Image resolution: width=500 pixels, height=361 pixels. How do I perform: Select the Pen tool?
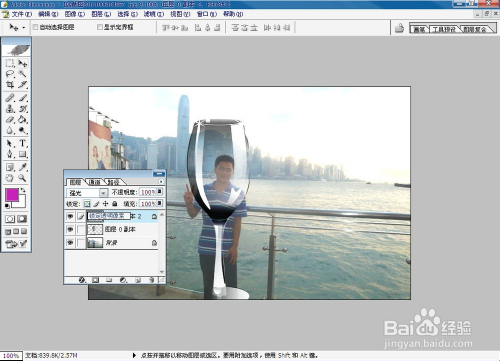(x=10, y=154)
